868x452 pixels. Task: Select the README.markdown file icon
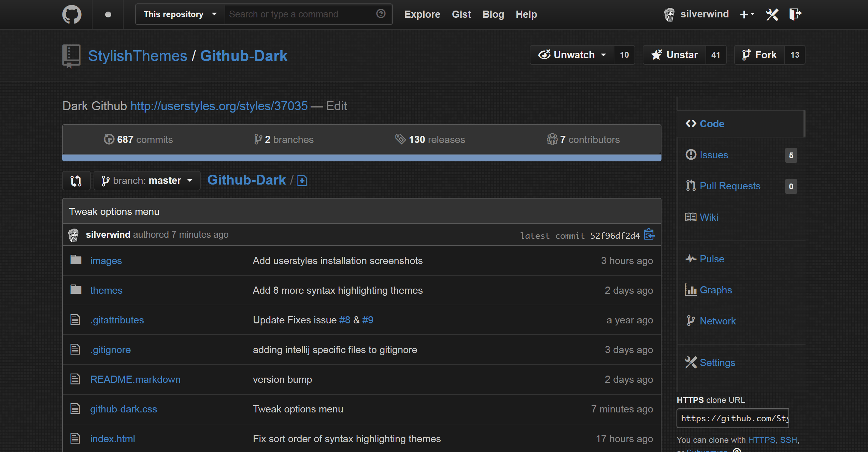coord(75,379)
